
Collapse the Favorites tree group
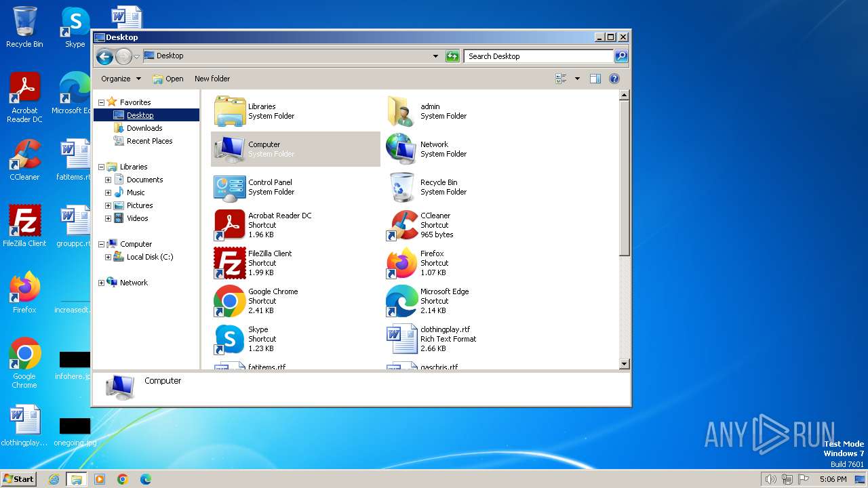tap(101, 102)
